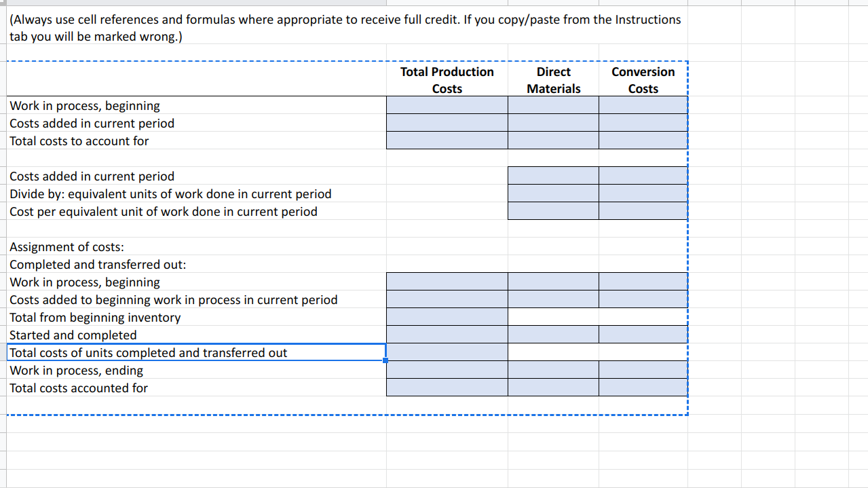Select the Started and completed row label
The image size is (868, 488).
[73, 335]
